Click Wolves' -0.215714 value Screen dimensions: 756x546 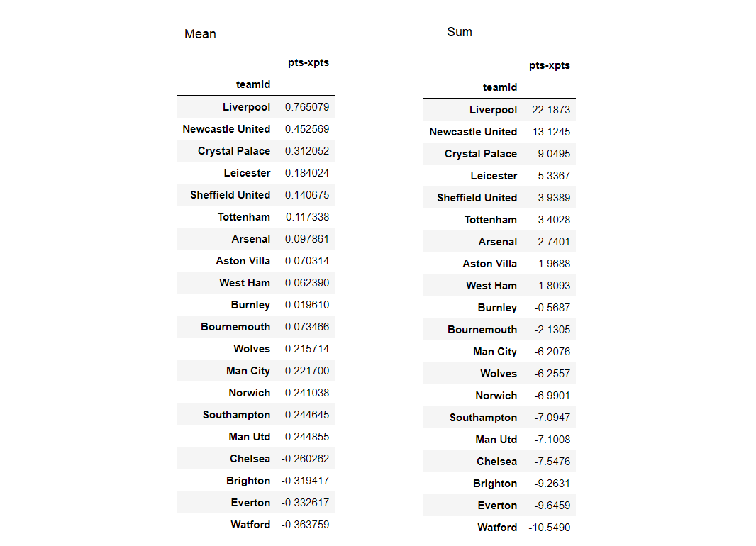point(306,349)
